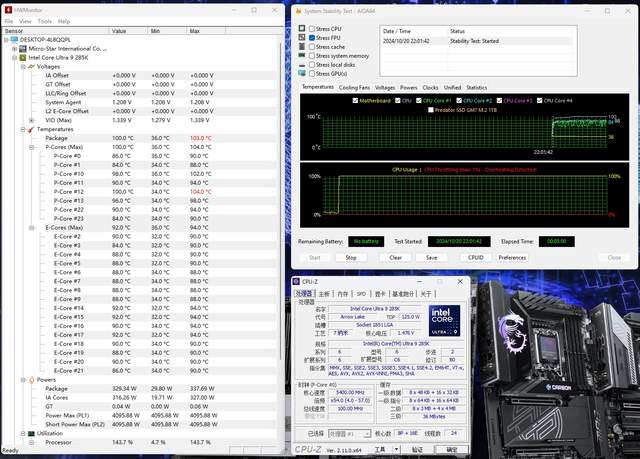
Task: Click the CPU-Z purple app icon in title bar
Action: click(x=296, y=282)
